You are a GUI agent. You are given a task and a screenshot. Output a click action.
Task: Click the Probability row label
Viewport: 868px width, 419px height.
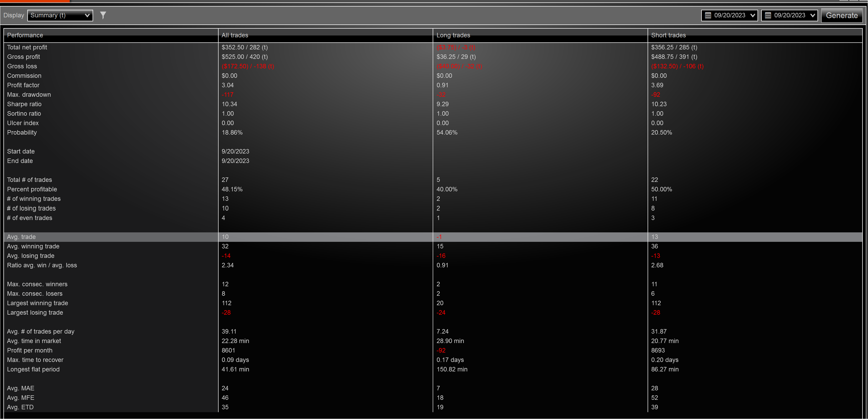pos(22,132)
